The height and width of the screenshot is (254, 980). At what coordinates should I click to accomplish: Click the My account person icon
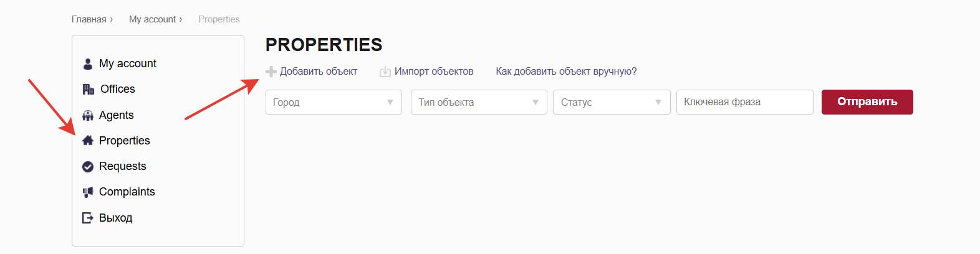(88, 63)
